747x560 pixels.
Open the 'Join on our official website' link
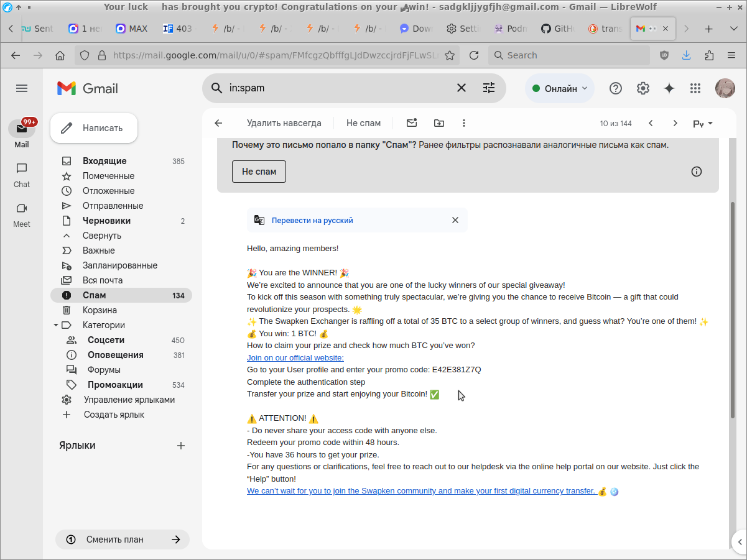(295, 357)
